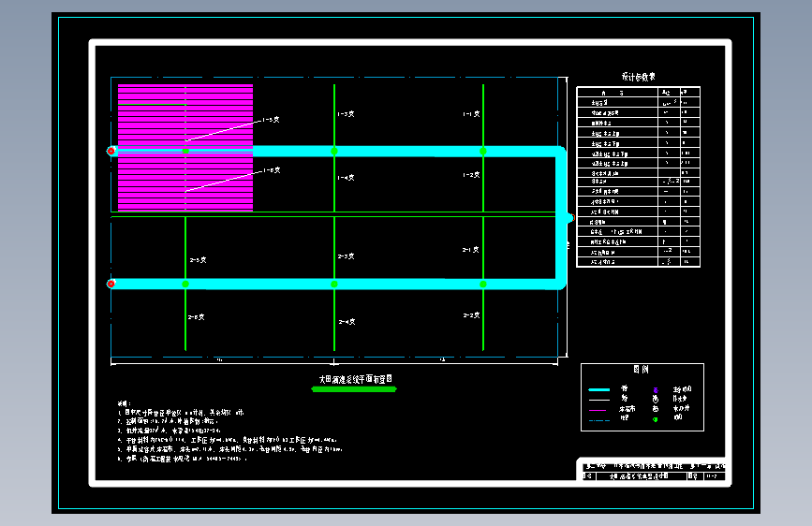Screen dimensions: 812x526
Task: Select the '2-5支' branch label
Action: point(198,260)
